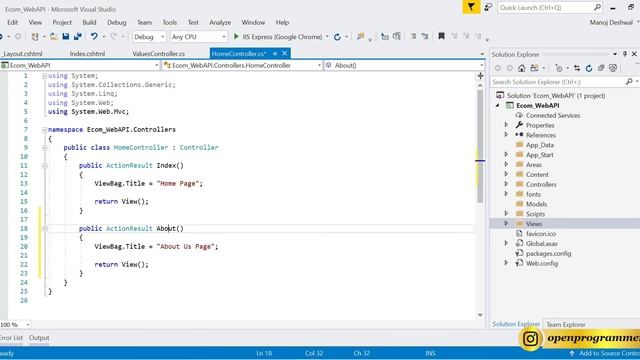Open the Debug menu
The image size is (640, 360).
tap(116, 22)
